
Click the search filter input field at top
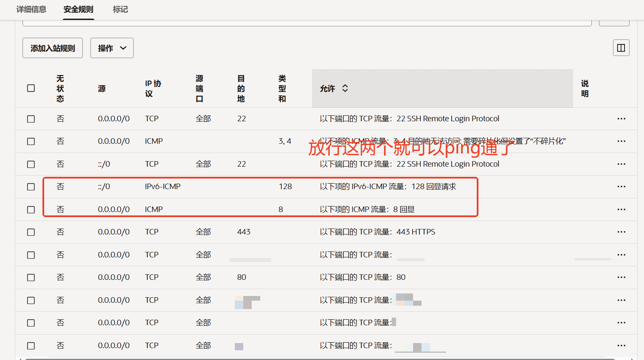(307, 23)
